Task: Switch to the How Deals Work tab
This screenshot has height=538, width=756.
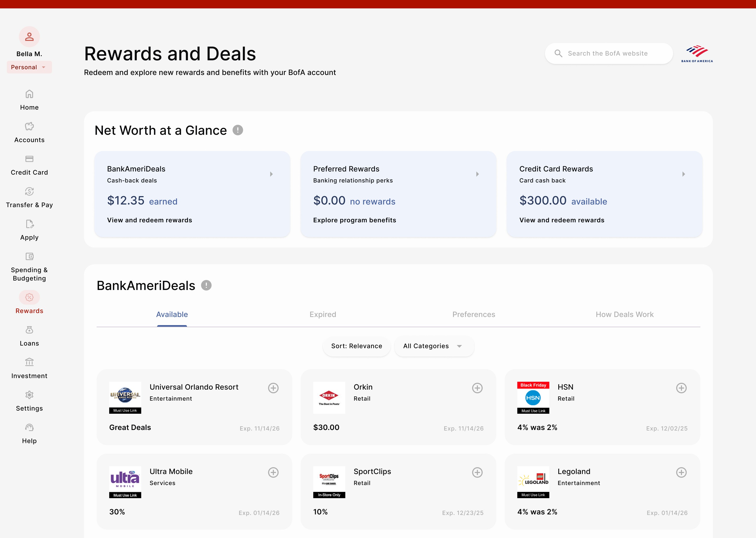Action: click(x=624, y=314)
